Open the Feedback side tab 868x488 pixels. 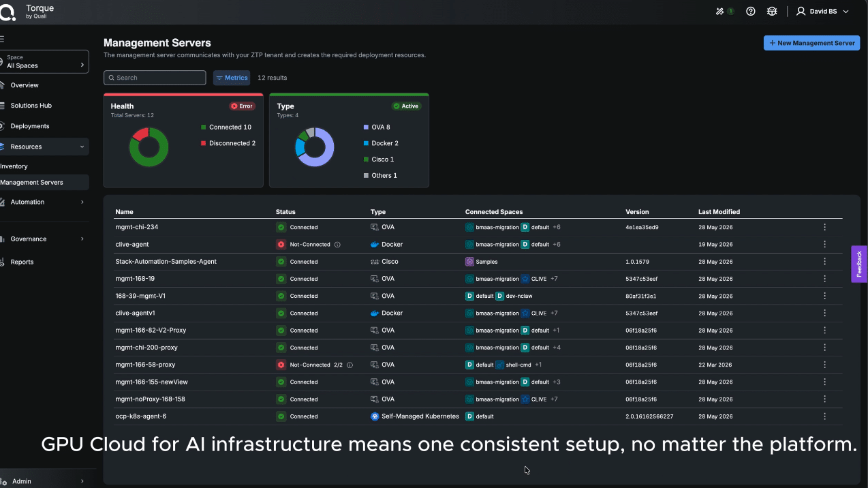coord(859,264)
